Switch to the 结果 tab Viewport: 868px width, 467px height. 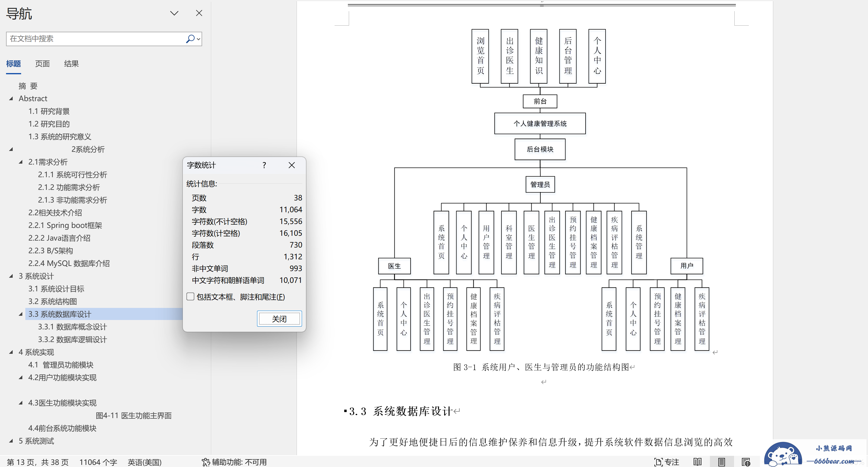point(72,64)
